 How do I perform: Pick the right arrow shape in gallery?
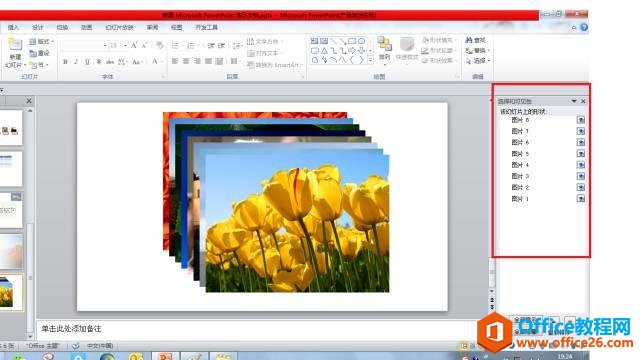tap(352, 51)
